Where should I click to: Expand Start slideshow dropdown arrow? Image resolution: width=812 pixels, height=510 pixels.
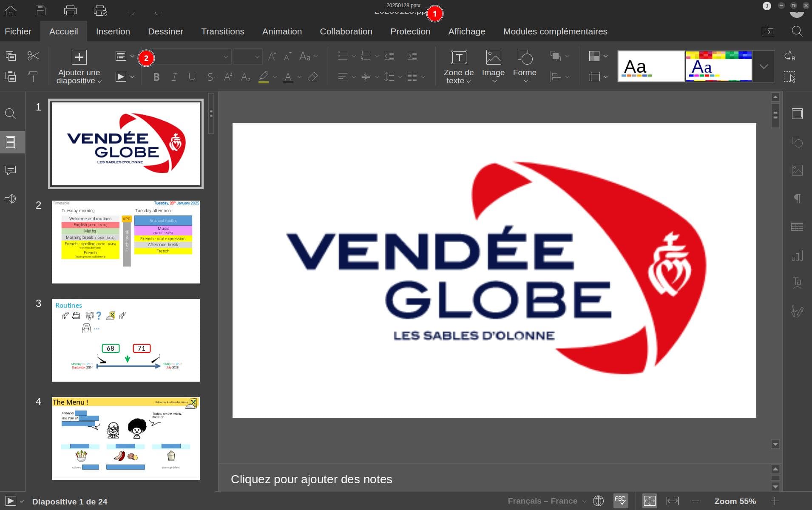[x=132, y=77]
